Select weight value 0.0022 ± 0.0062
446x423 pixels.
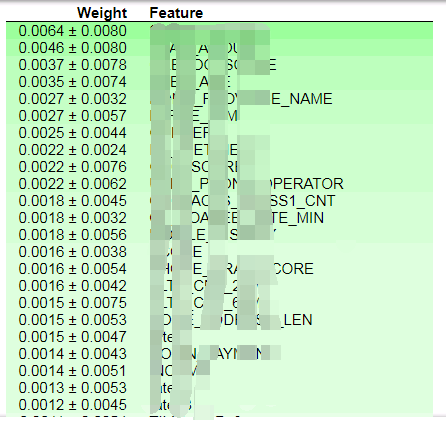point(73,184)
